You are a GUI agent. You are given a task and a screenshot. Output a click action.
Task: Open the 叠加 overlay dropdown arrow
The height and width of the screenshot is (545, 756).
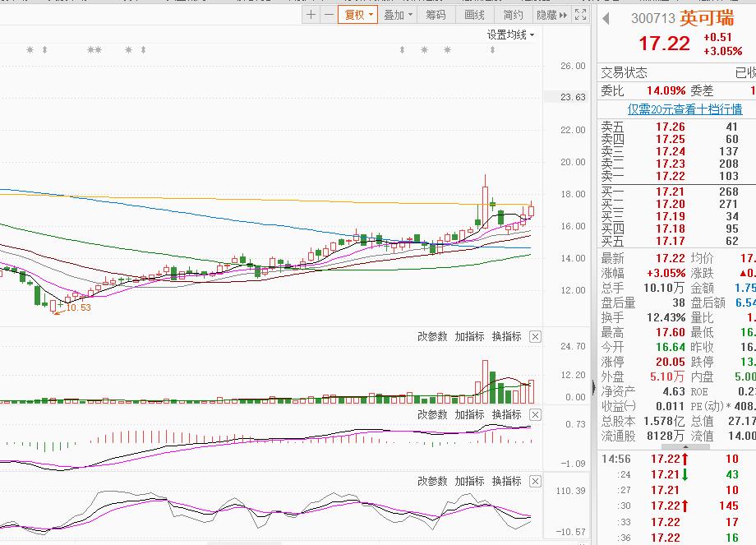tap(412, 15)
